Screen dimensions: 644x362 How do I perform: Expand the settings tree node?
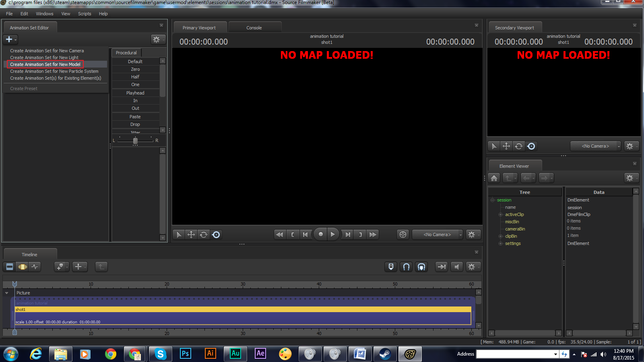coord(501,243)
